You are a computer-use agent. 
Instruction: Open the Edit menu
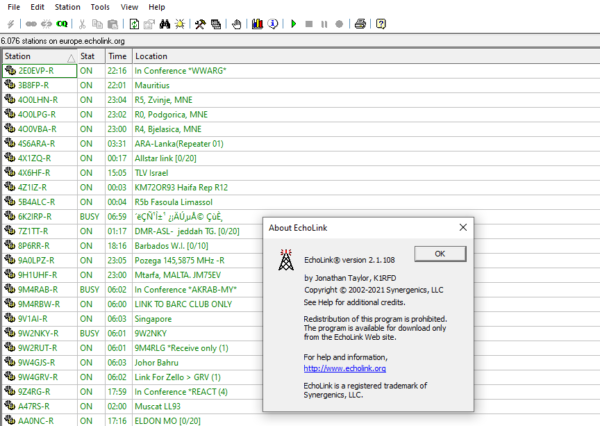[x=38, y=7]
